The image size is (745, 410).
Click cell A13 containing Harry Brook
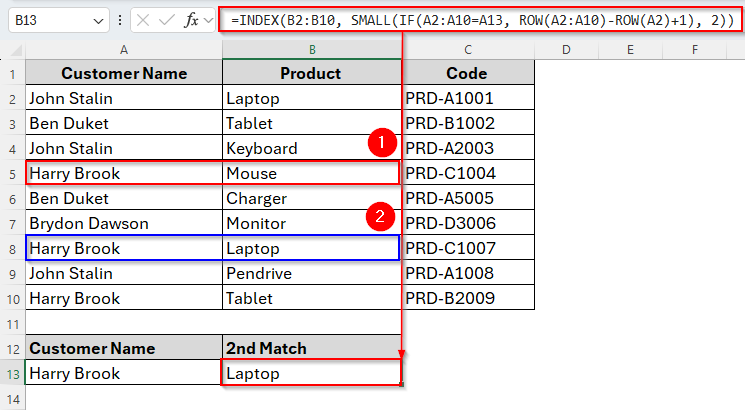click(x=124, y=373)
